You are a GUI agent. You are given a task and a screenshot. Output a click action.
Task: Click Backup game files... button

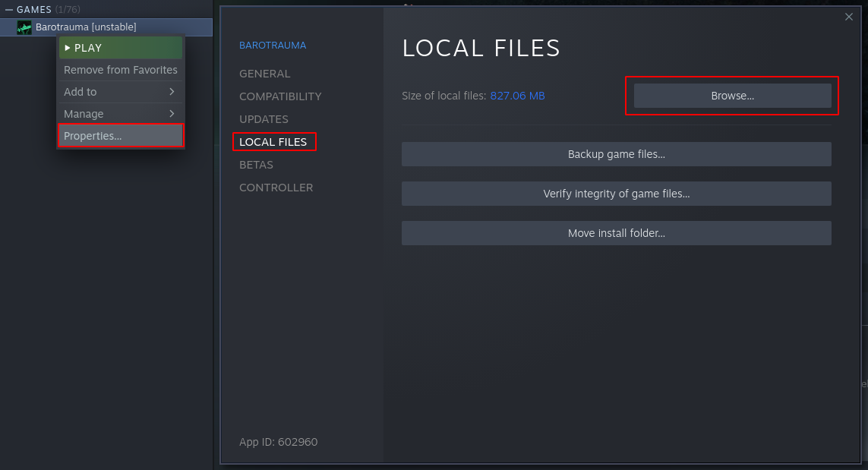tap(616, 154)
